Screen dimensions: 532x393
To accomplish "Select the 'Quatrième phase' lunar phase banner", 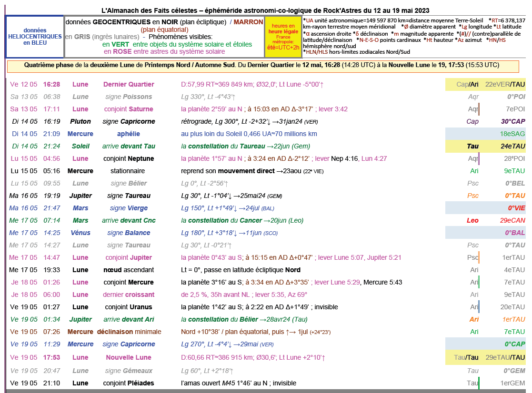I will coord(262,66).
